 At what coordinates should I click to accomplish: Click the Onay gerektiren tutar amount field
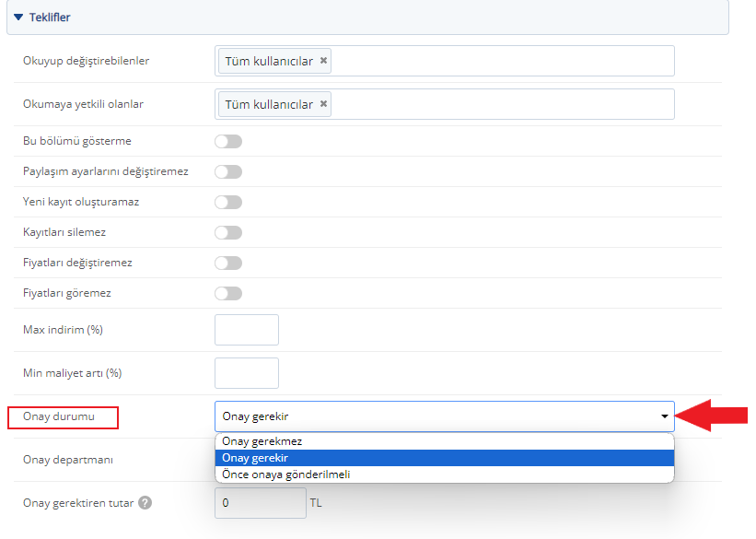coord(261,503)
